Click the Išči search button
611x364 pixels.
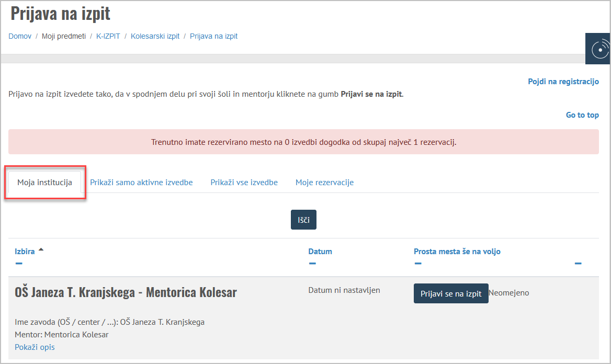[x=303, y=220]
